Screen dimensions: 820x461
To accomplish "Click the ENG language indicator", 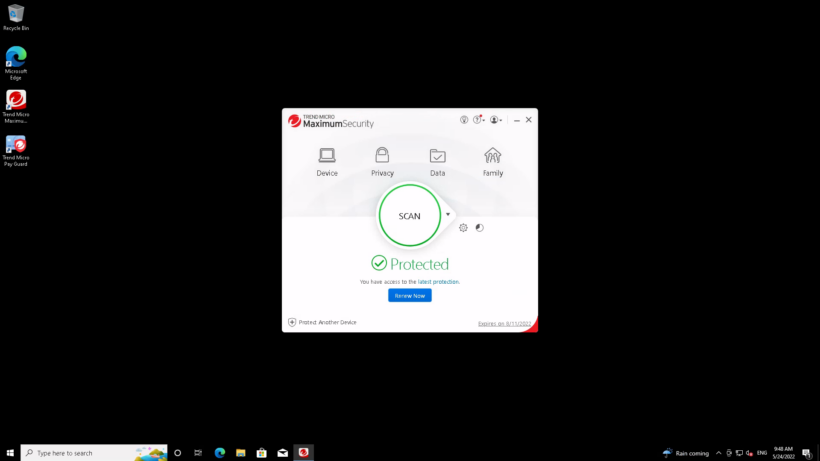I will [762, 453].
